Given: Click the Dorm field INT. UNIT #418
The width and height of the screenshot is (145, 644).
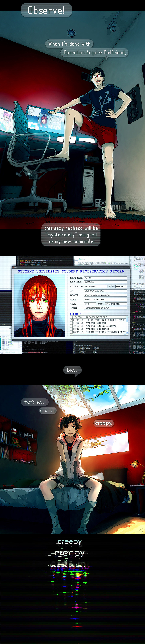Looking at the screenshot, I should tap(116, 304).
